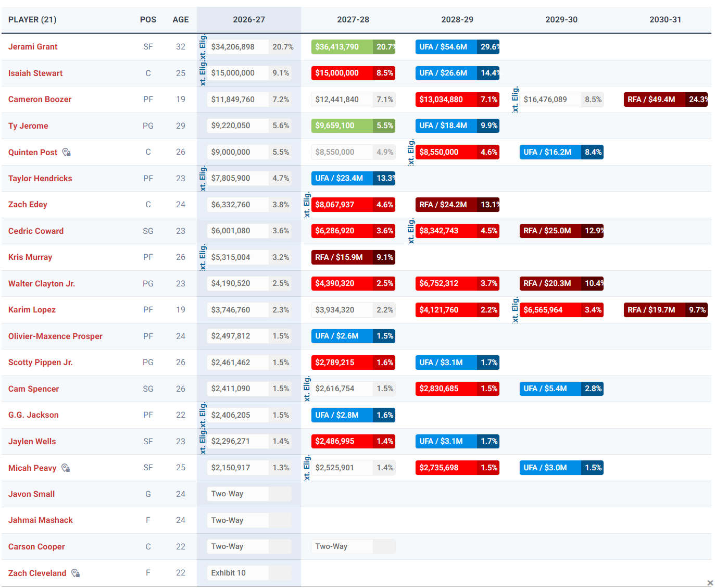This screenshot has width=715, height=588.
Task: Click Zach Edey's Ext. Elig. marker
Action: [x=307, y=205]
